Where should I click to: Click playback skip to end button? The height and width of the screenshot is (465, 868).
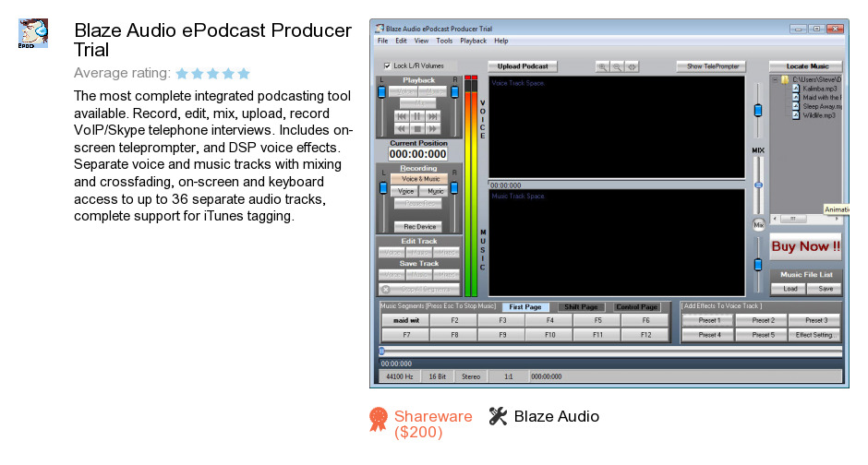(x=433, y=116)
